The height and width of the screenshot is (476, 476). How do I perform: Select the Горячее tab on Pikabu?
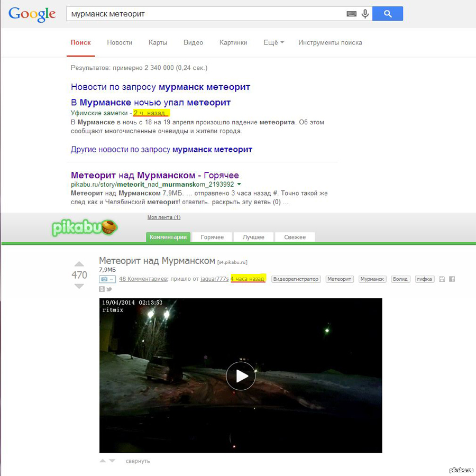point(212,237)
